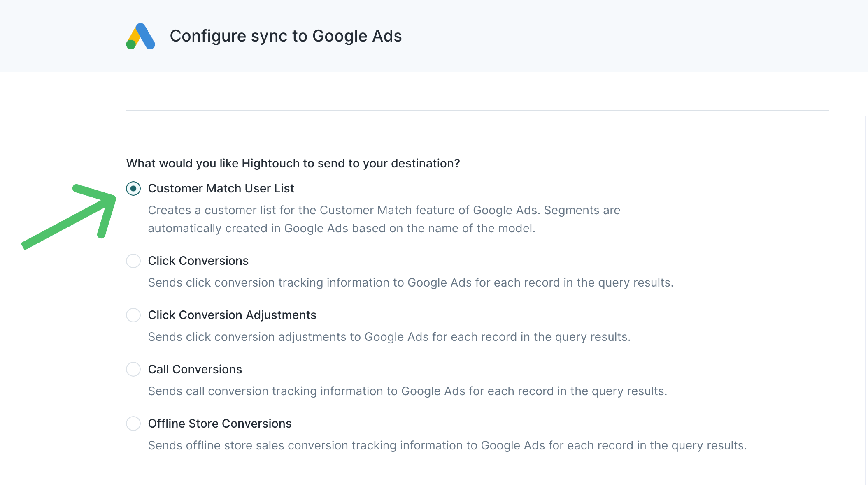Click the 'Customer Match User List' label text

click(x=221, y=189)
